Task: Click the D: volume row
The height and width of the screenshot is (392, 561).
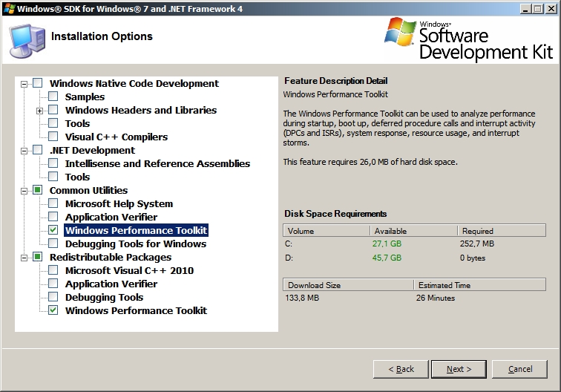Action: click(414, 258)
